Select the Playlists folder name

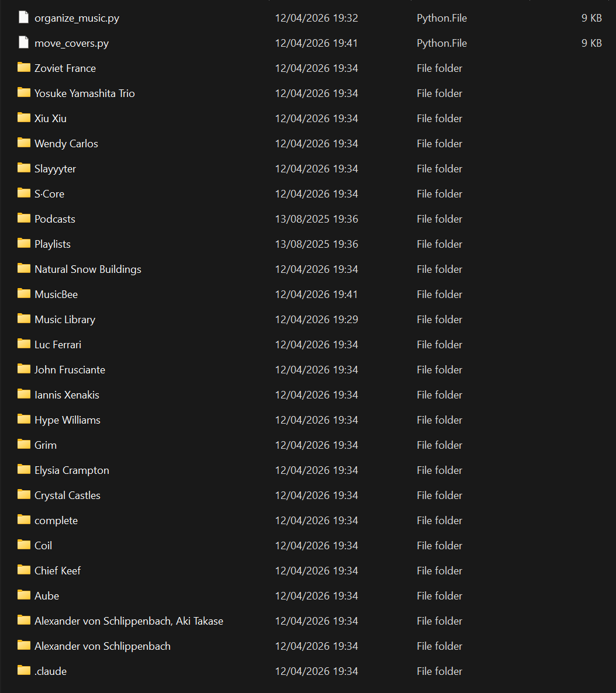tap(53, 244)
